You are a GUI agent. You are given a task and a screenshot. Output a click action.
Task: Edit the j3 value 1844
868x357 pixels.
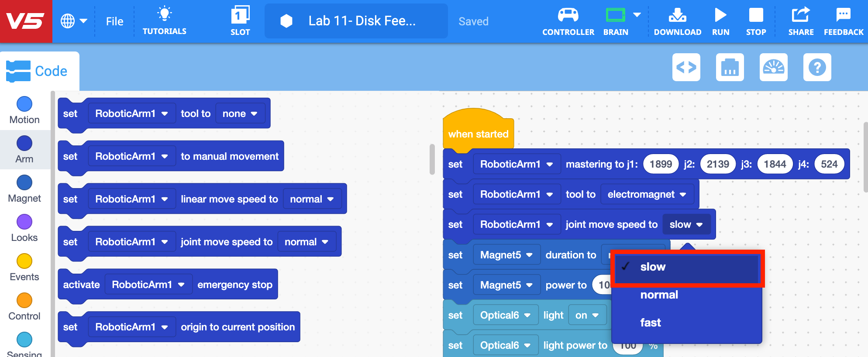[x=775, y=164]
